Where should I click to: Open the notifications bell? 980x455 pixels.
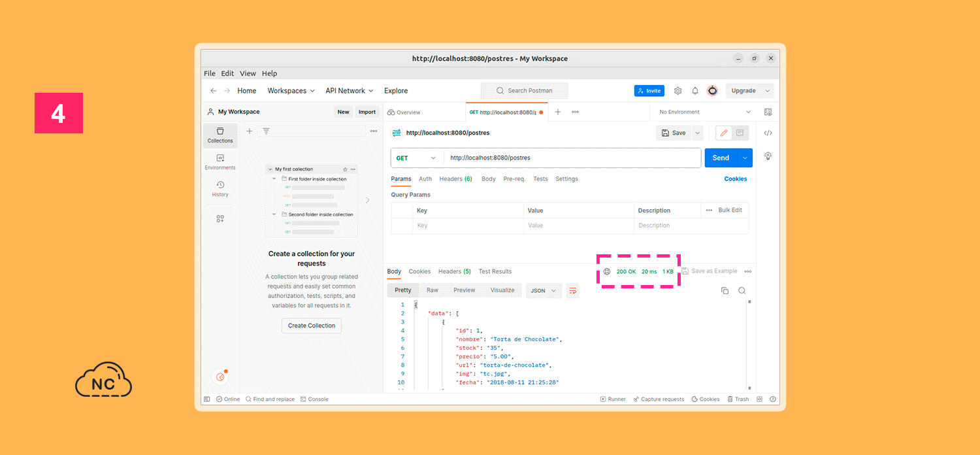click(x=695, y=91)
